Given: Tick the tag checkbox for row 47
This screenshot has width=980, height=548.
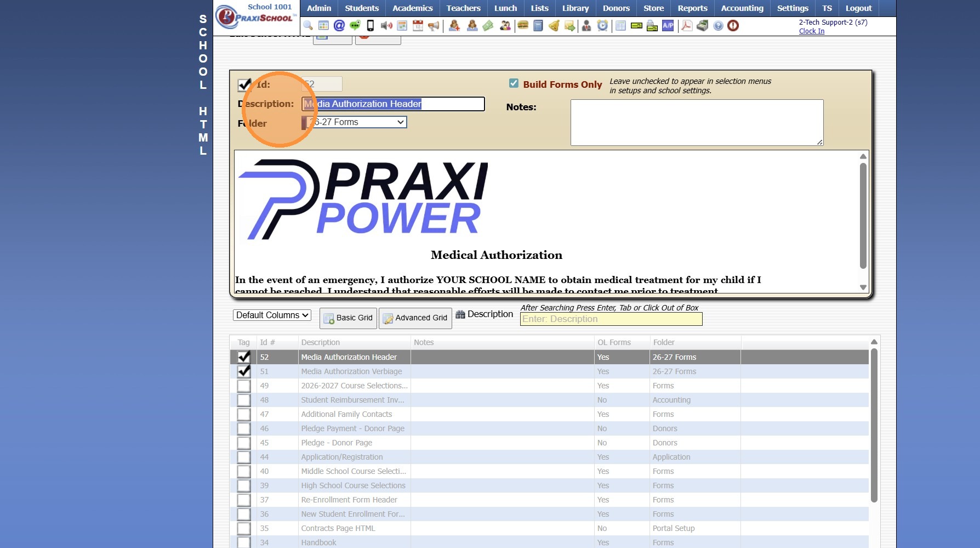Looking at the screenshot, I should pos(244,414).
